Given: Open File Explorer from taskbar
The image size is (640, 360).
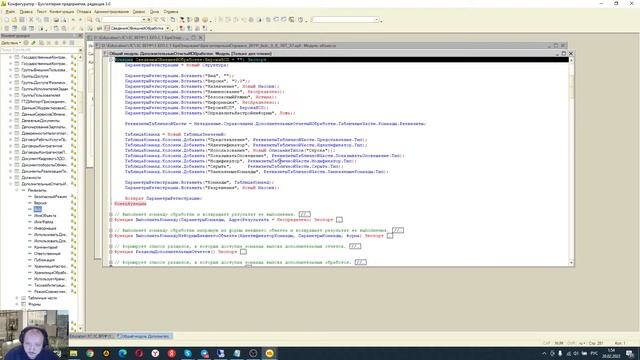Looking at the screenshot, I should point(73,353).
